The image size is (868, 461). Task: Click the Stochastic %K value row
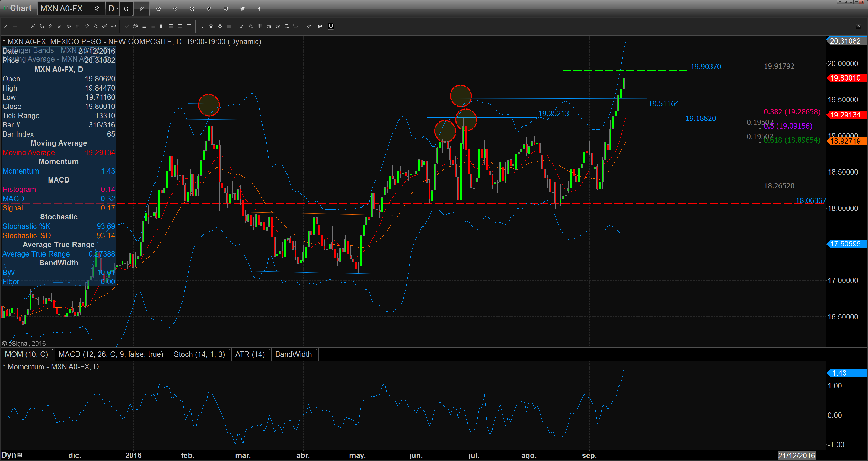(59, 226)
